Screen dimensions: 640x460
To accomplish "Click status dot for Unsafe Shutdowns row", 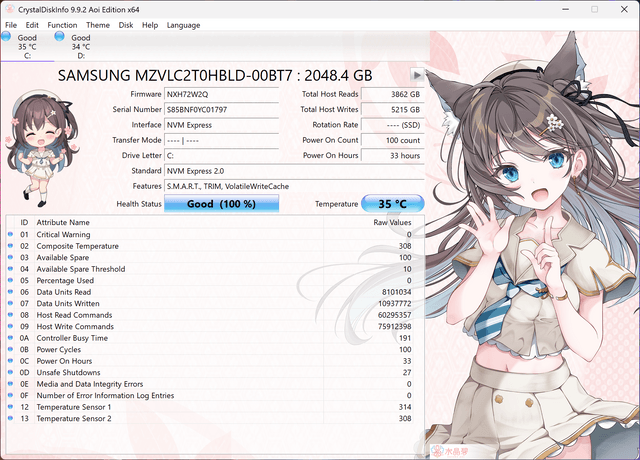I will coord(10,372).
